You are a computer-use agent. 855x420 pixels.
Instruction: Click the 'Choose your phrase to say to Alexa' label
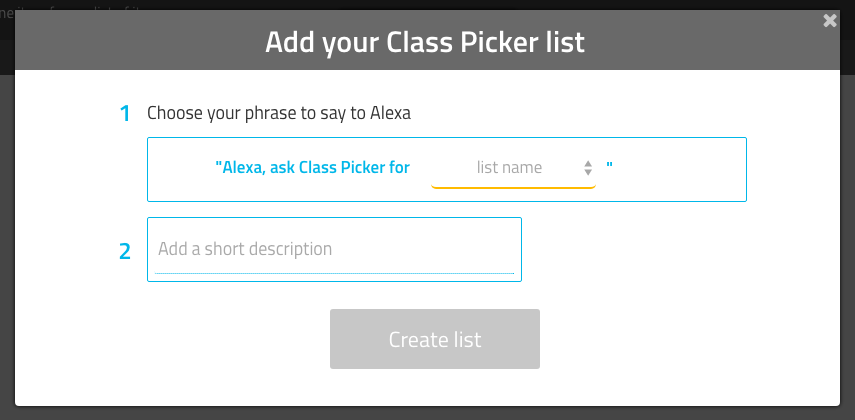(x=279, y=113)
